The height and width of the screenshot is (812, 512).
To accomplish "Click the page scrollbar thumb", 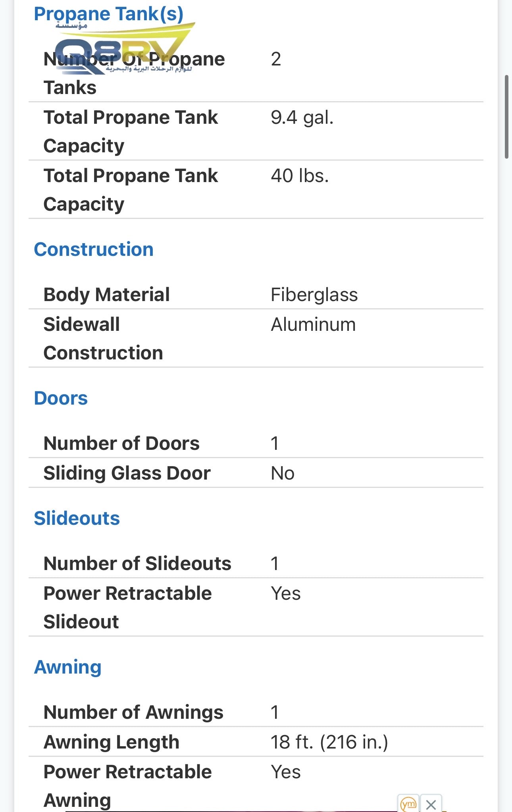I will click(506, 117).
